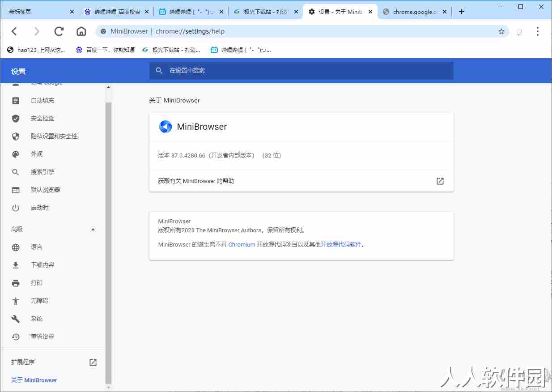Image resolution: width=552 pixels, height=392 pixels.
Task: Click the on-startup power icon
Action: 16,208
